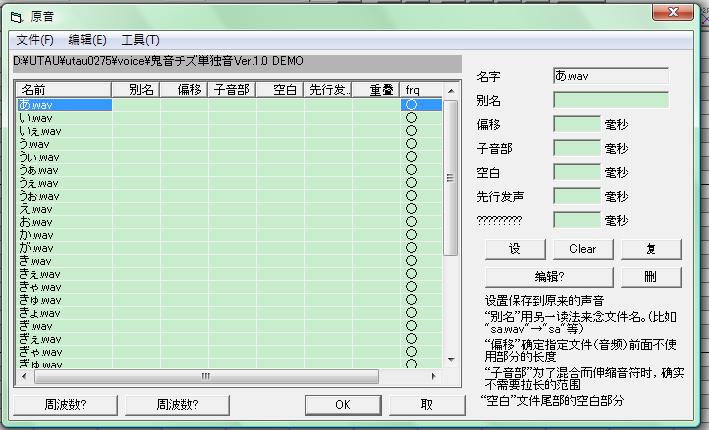Open the 编辑(E) menu

point(87,40)
